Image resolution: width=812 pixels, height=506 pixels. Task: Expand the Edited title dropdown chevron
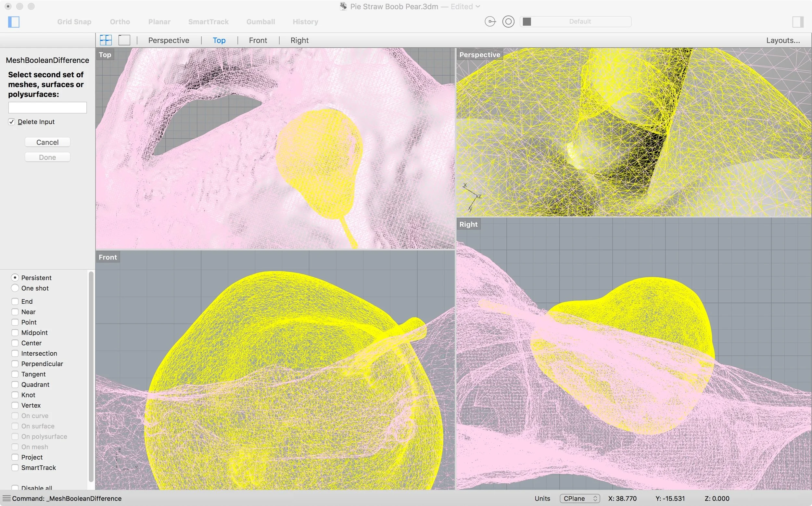point(478,6)
